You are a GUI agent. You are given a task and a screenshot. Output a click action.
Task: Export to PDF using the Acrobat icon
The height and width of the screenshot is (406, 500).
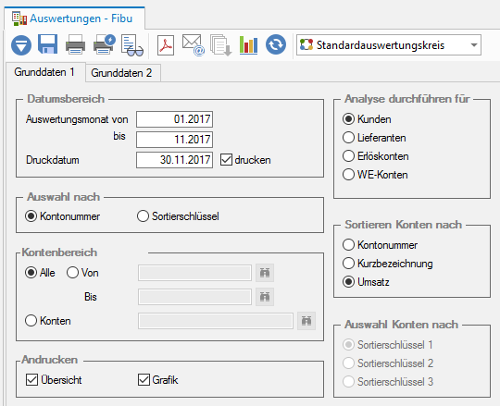point(165,45)
